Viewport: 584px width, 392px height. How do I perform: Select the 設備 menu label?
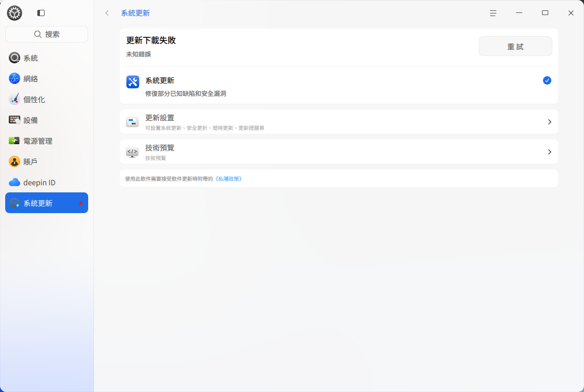coord(31,120)
